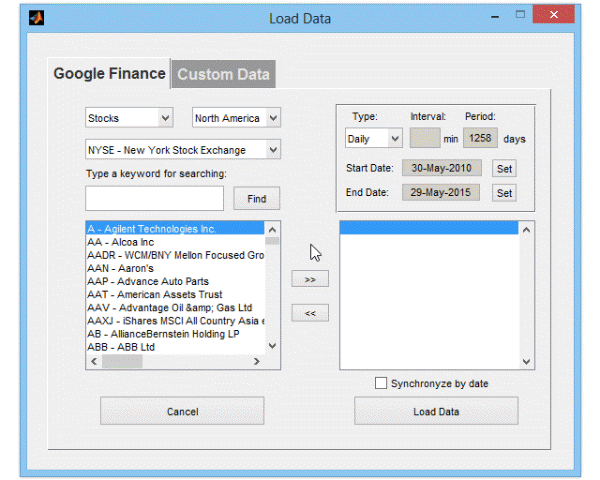Open the North America region dropdown
Screen dimensions: 600x480
click(x=236, y=118)
